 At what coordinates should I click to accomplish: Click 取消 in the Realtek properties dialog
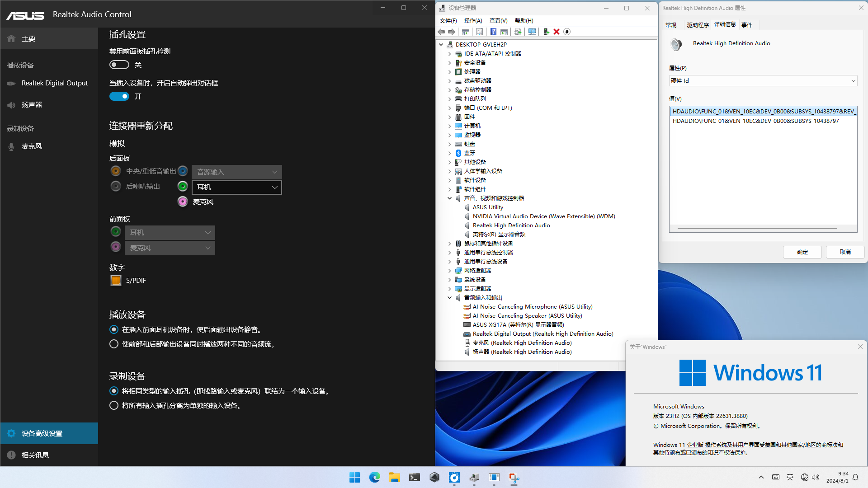(844, 252)
